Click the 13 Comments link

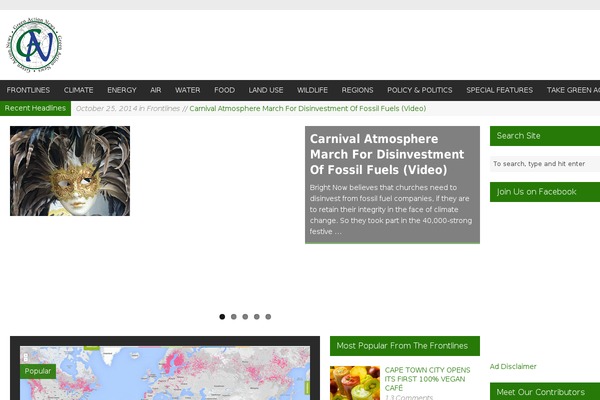(x=409, y=397)
